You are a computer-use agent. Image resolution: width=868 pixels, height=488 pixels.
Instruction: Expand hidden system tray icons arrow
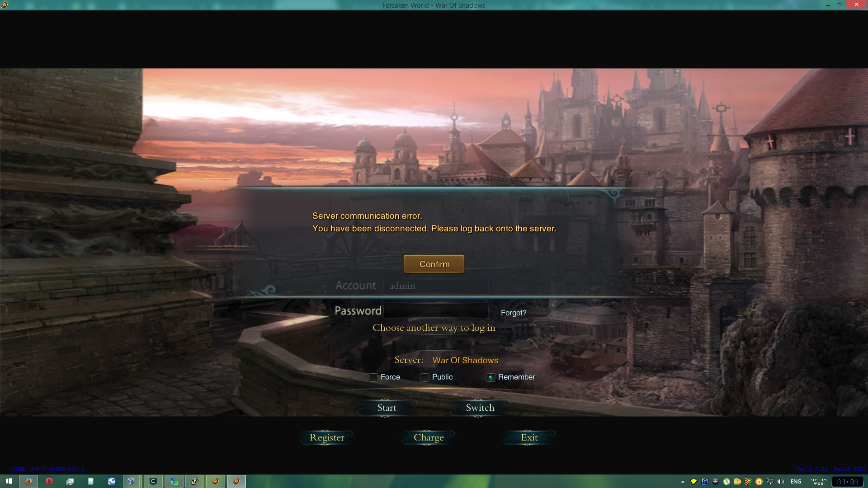[x=683, y=482]
